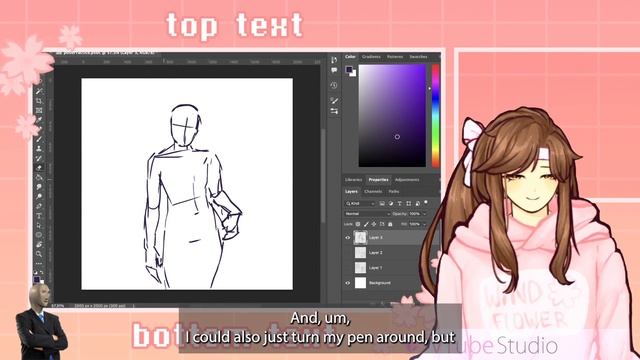Open the Fill slider dropdown arrow

point(424,224)
